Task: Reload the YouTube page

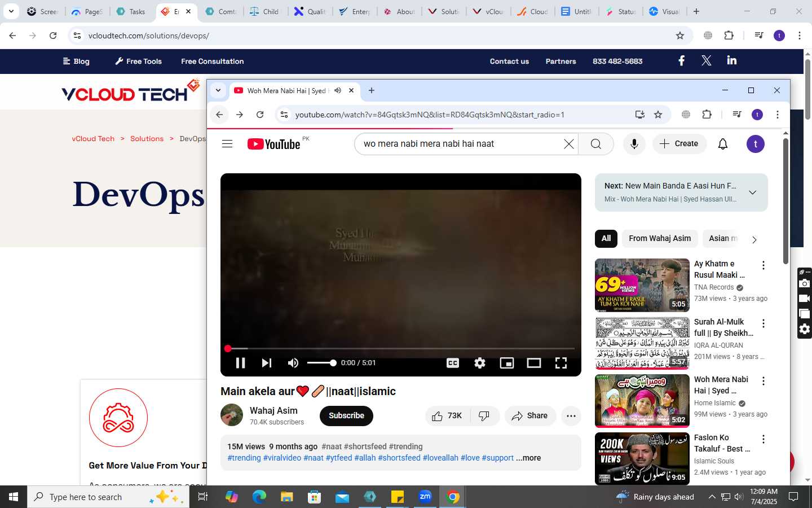Action: [260, 115]
